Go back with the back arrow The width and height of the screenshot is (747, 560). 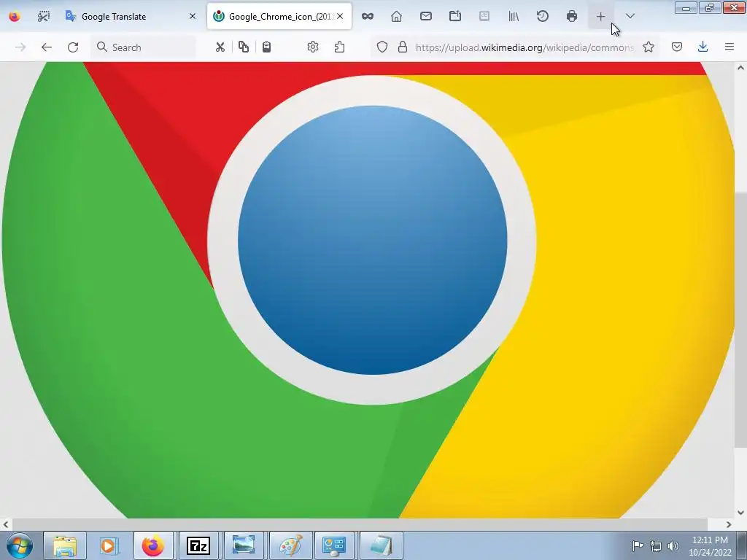(46, 47)
